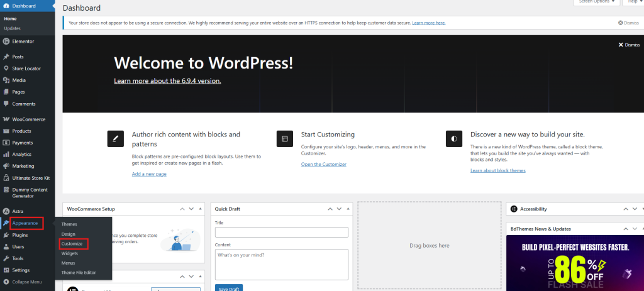644x291 pixels.
Task: Select Menus in Appearance submenu
Action: click(68, 263)
